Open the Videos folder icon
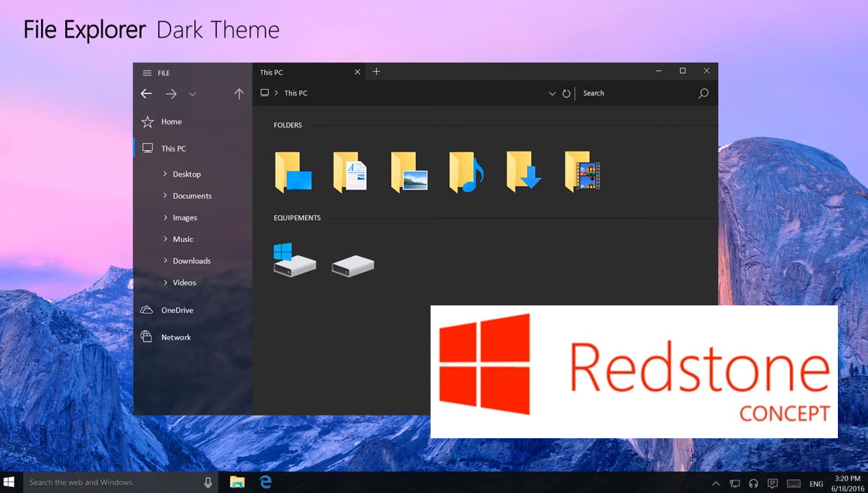 583,171
